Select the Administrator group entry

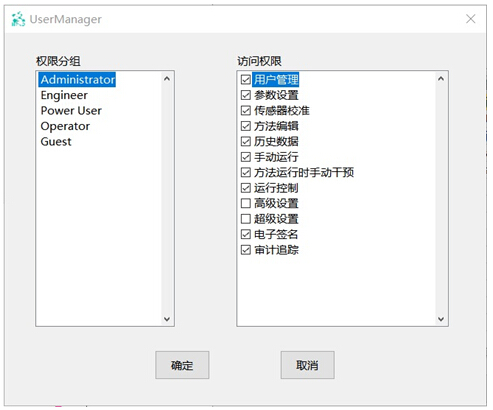(77, 80)
